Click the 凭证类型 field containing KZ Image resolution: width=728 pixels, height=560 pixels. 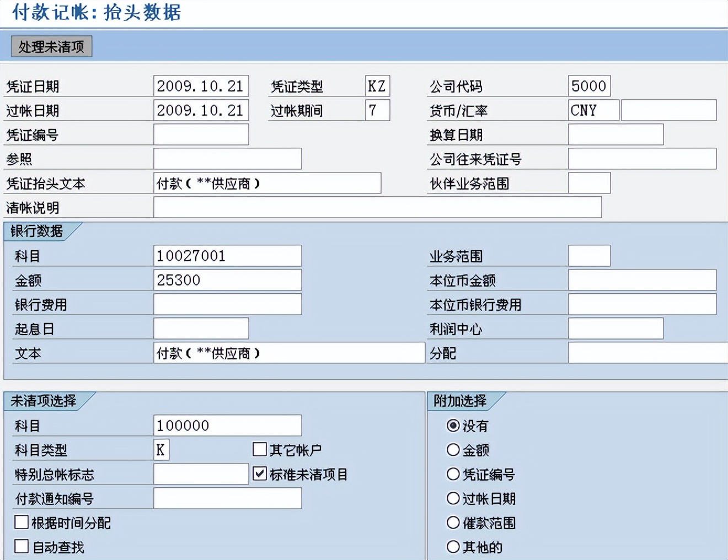377,85
